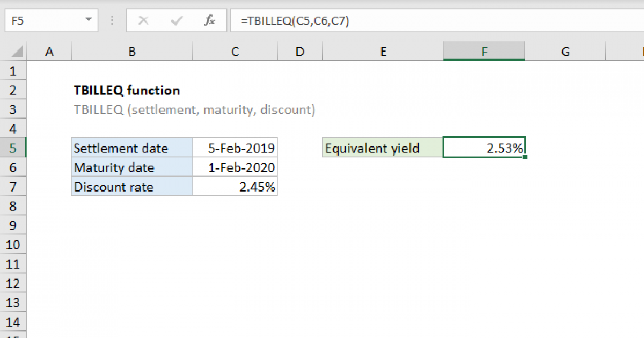
Task: Open the Name Box dropdown arrow
Action: tap(89, 20)
